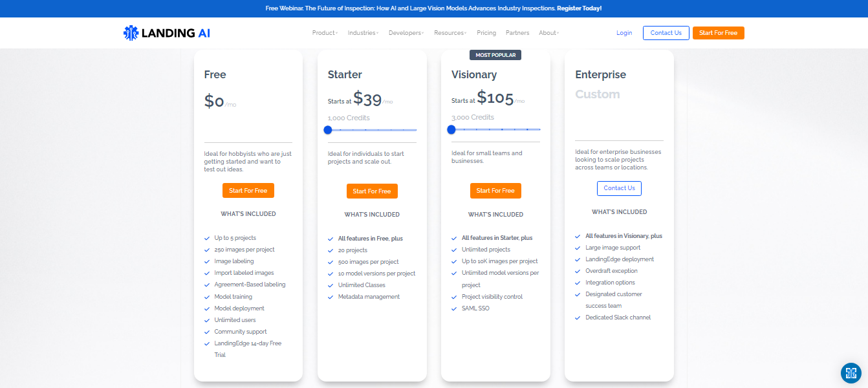This screenshot has height=388, width=868.
Task: Open the Developers menu
Action: (406, 33)
